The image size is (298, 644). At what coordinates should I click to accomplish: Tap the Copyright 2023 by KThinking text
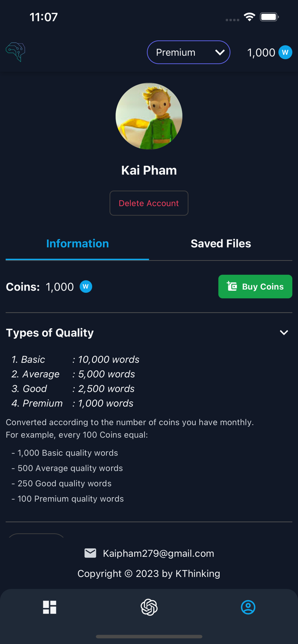149,574
